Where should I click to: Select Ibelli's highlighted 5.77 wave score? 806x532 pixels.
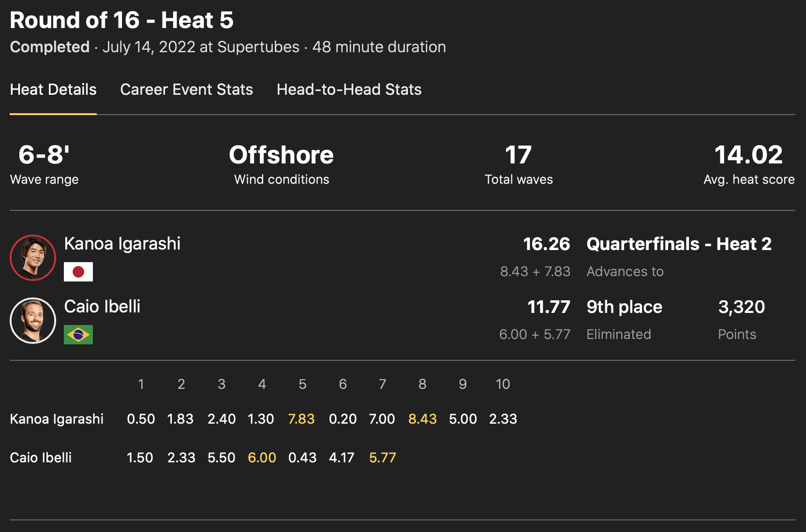(x=382, y=458)
